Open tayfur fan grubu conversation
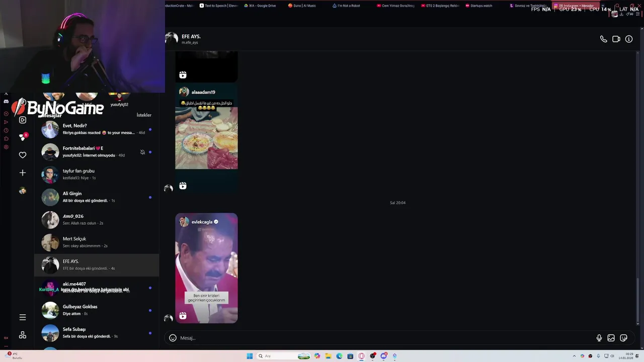Viewport: 644px width, 362px height. coord(97,174)
